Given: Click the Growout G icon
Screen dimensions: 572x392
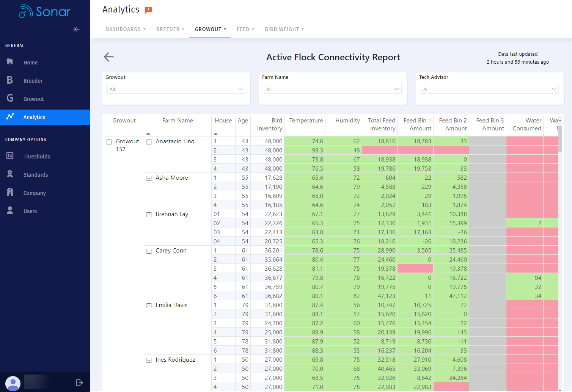Looking at the screenshot, I should (x=10, y=98).
